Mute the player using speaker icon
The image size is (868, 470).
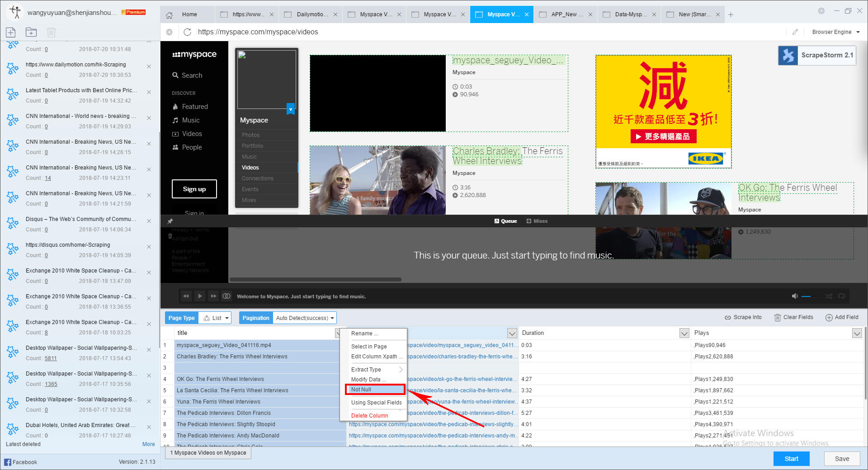[x=795, y=296]
